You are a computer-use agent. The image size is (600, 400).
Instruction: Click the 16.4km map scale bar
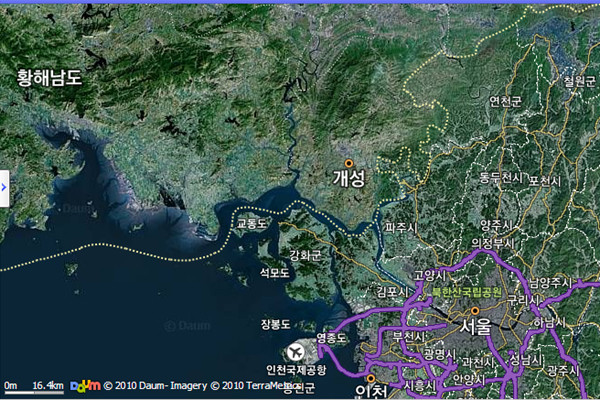[35, 386]
